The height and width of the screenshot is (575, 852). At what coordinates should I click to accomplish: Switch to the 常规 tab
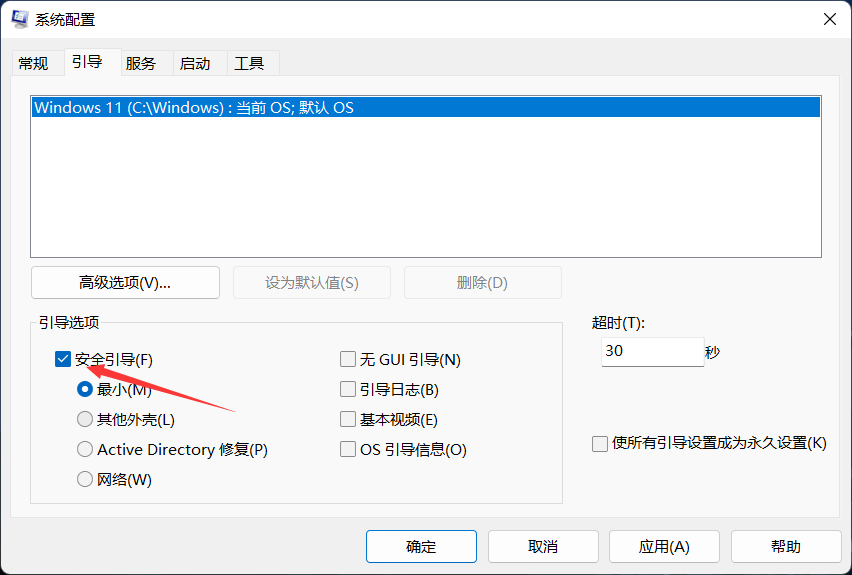coord(33,63)
